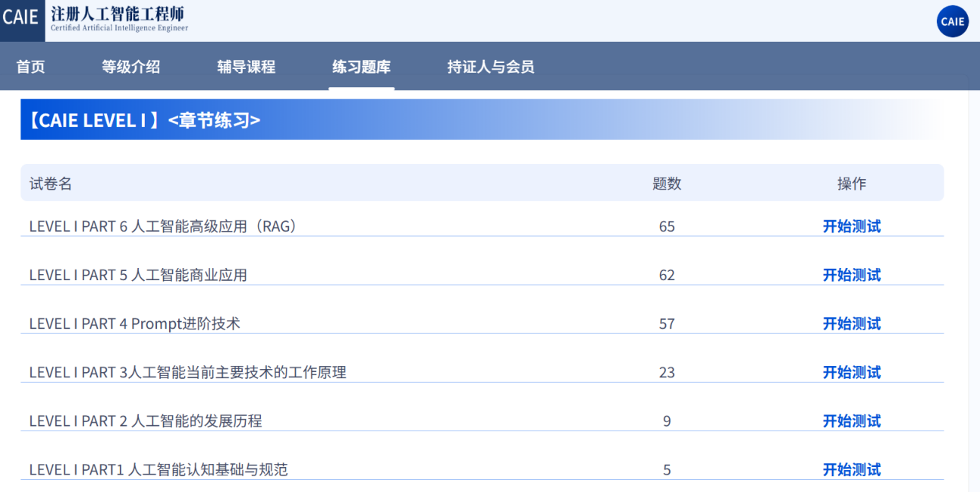This screenshot has height=492, width=980.
Task: Go to the 首页 nav tab
Action: (31, 67)
